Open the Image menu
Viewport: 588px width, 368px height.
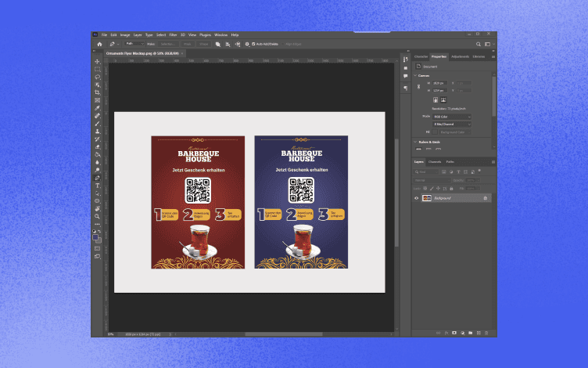[125, 35]
